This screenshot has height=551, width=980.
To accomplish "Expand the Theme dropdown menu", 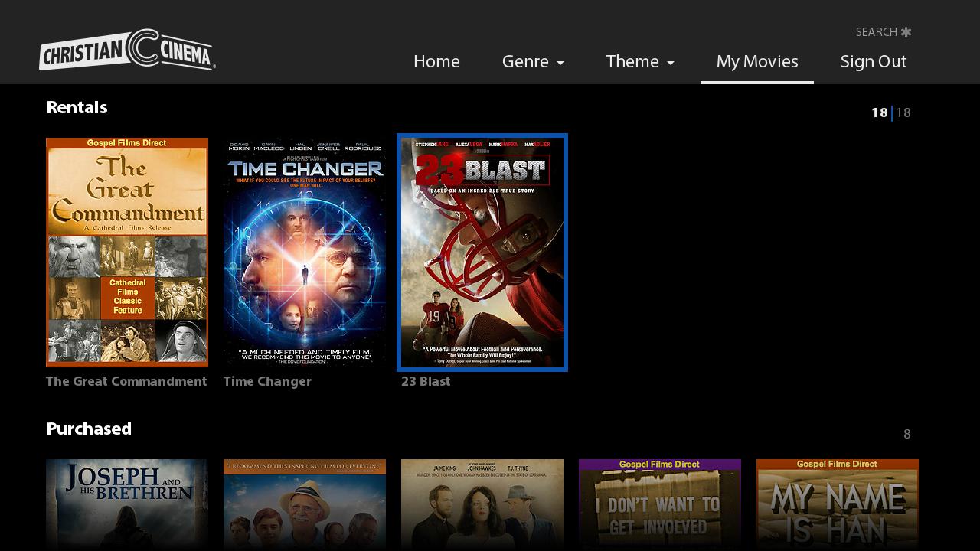I will coord(640,62).
